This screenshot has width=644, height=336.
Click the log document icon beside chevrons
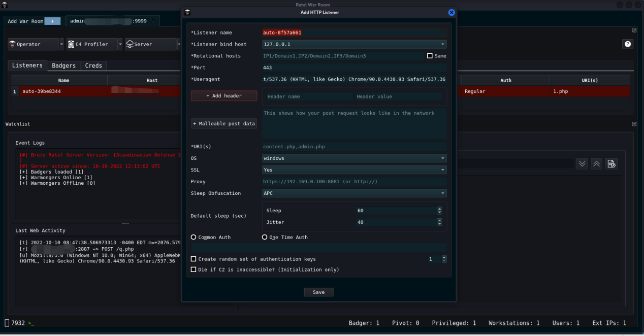[x=611, y=163]
